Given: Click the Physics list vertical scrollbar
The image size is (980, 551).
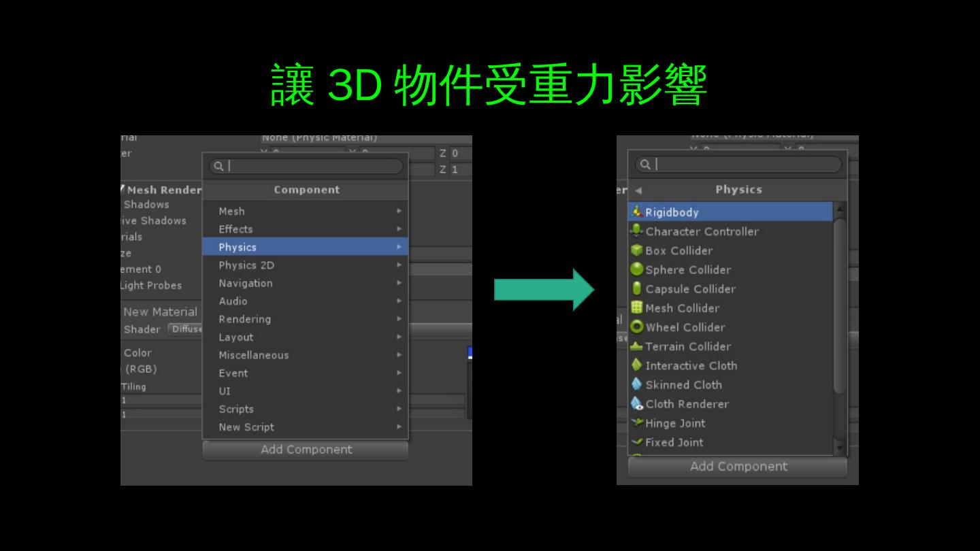Looking at the screenshot, I should click(839, 306).
